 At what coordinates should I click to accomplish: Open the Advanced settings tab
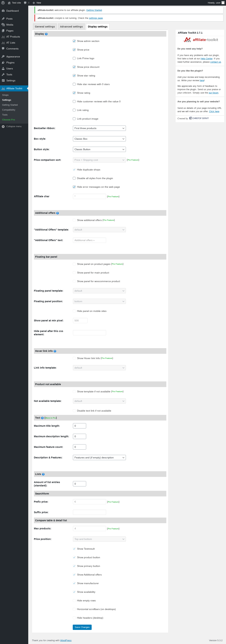point(71,27)
